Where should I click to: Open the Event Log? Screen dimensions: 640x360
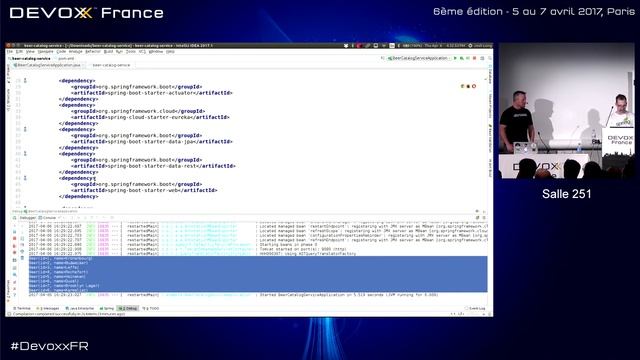click(475, 308)
